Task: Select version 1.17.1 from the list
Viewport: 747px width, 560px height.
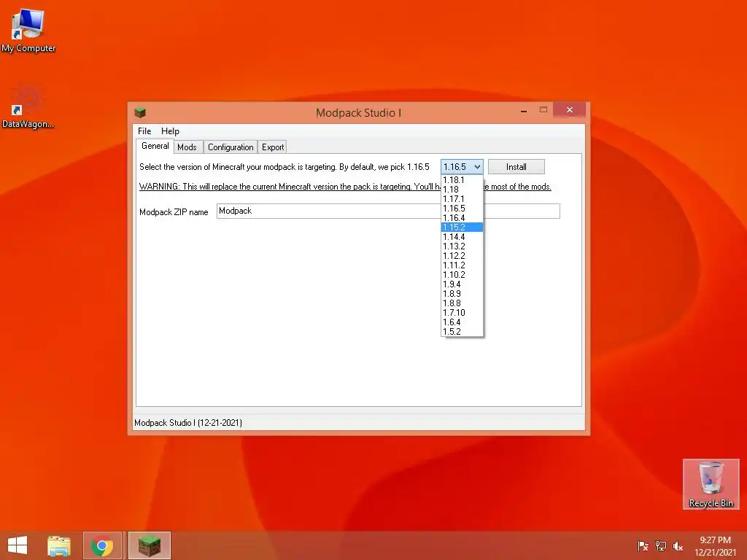Action: 462,199
